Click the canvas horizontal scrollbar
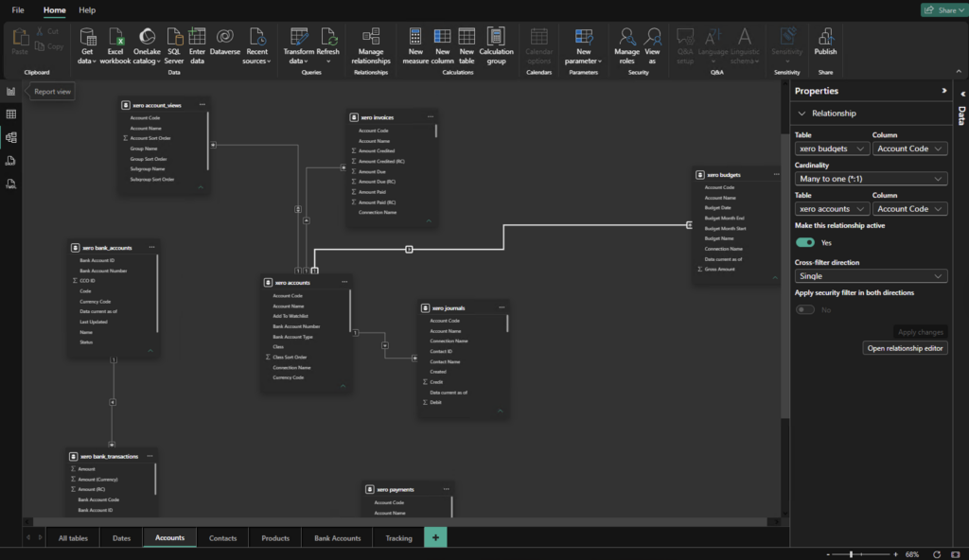 pos(401,522)
